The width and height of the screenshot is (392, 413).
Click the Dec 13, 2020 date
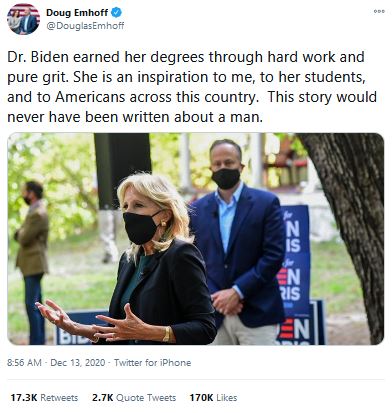(78, 363)
